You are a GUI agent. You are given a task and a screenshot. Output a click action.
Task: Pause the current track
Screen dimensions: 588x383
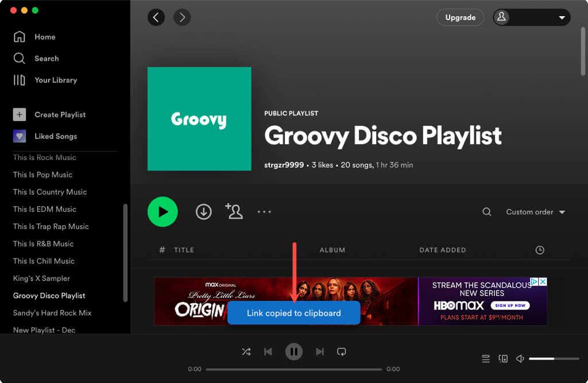[294, 351]
